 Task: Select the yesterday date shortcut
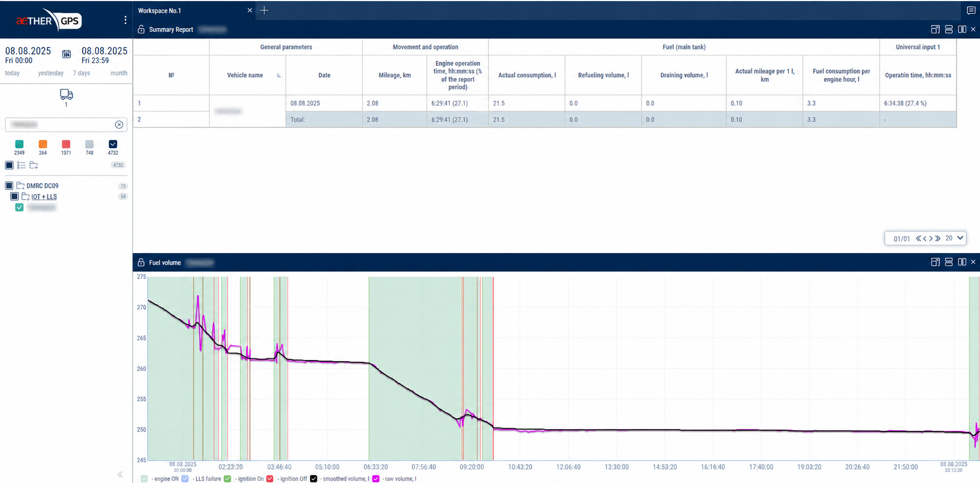tap(50, 73)
